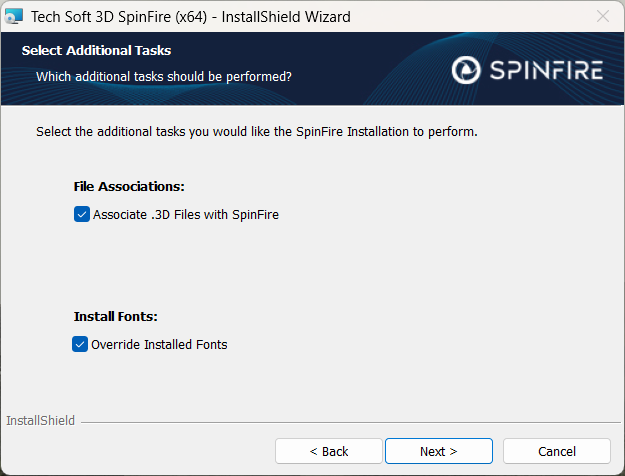Screen dimensions: 625x476
Task: Disable the Override Installed Fonts checkbox
Action: click(x=80, y=344)
